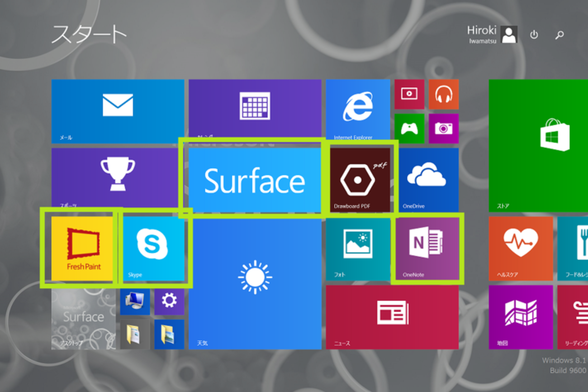
Task: Click the search magnifier icon
Action: (560, 35)
